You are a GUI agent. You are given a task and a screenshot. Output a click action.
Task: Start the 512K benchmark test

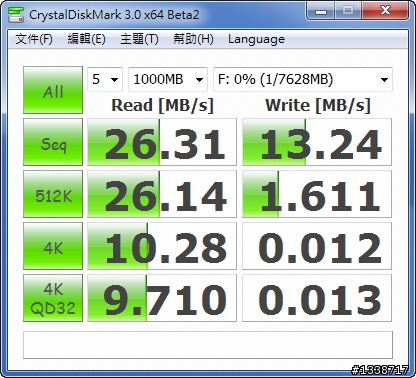point(53,194)
